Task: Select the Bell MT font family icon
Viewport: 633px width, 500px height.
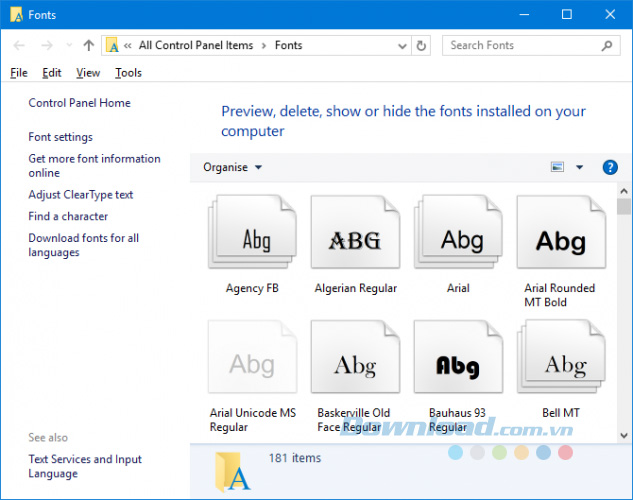Action: click(x=562, y=357)
